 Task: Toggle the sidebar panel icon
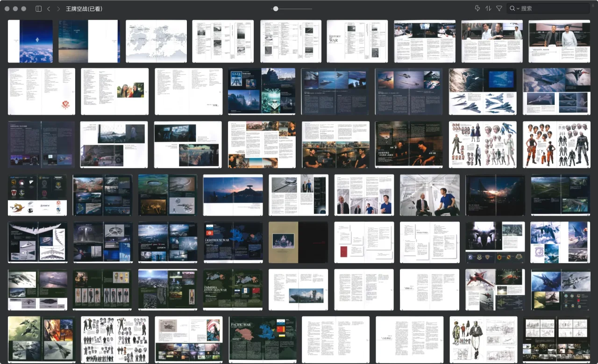pyautogui.click(x=38, y=8)
